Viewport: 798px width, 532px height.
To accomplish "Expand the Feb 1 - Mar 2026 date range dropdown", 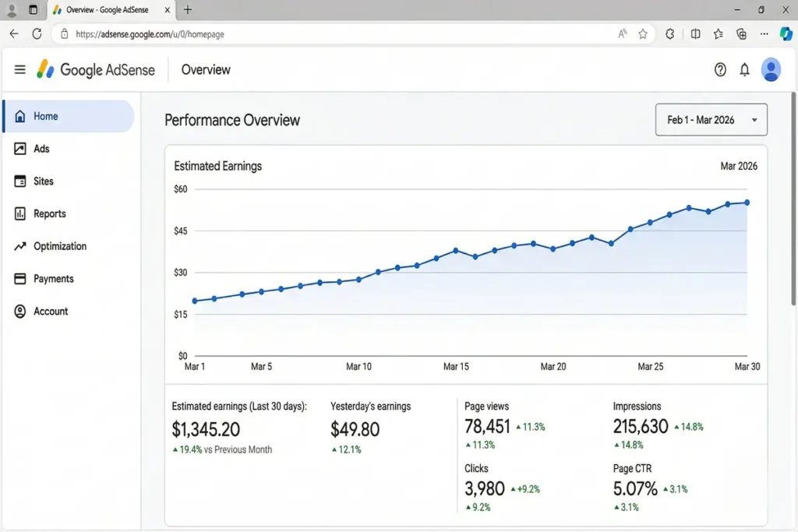I will (x=711, y=120).
